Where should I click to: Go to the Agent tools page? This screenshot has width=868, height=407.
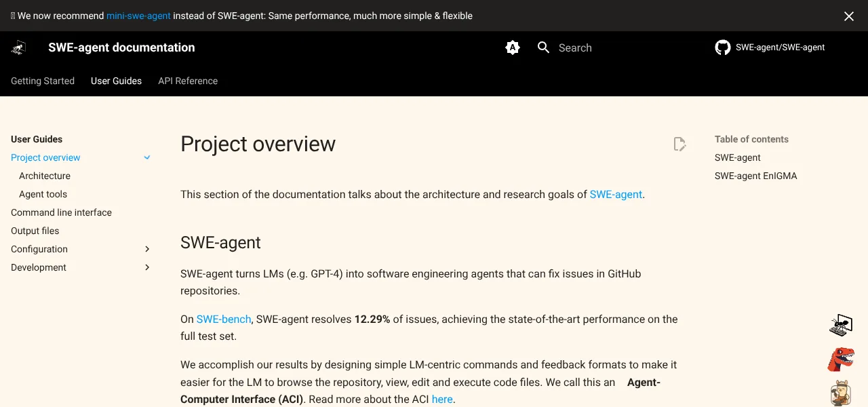point(43,194)
